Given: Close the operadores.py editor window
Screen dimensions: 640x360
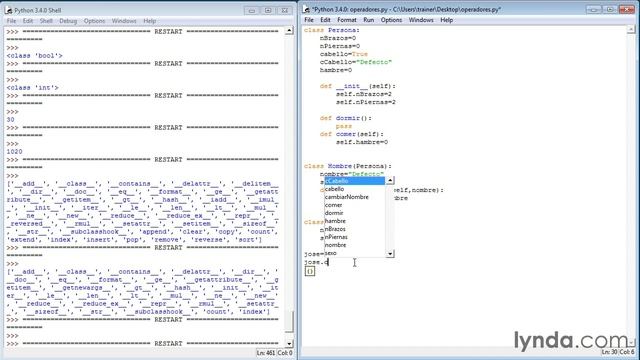Looking at the screenshot, I should [627, 9].
